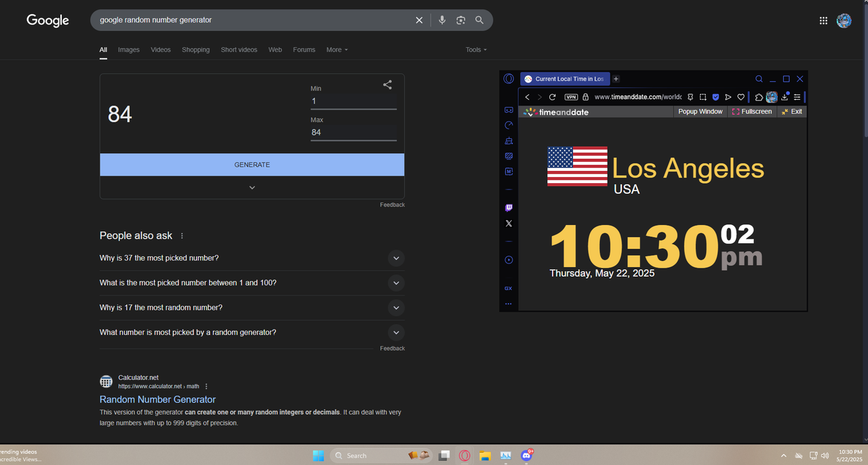Open taskbar clock showing 10:30 PM

pos(850,456)
